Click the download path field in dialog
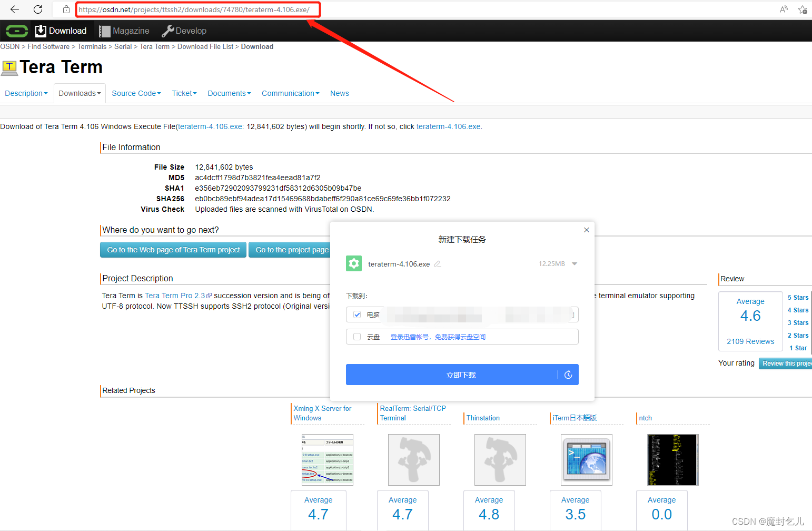 click(480, 314)
